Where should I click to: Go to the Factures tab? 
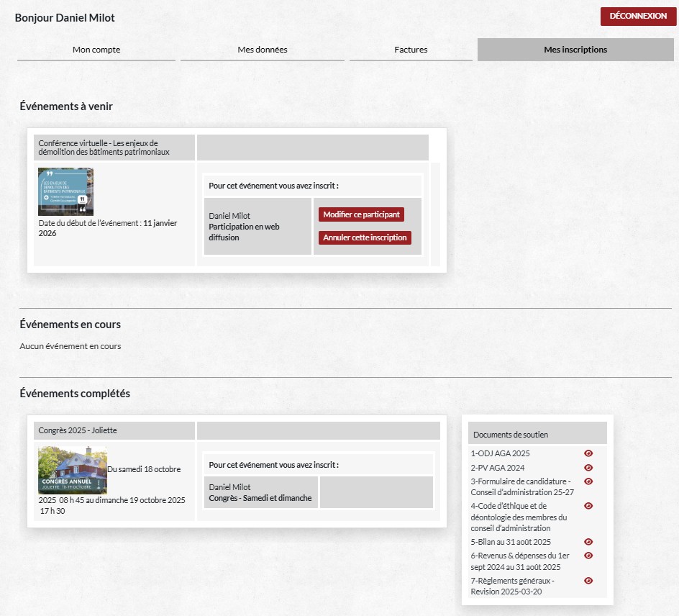click(x=411, y=50)
